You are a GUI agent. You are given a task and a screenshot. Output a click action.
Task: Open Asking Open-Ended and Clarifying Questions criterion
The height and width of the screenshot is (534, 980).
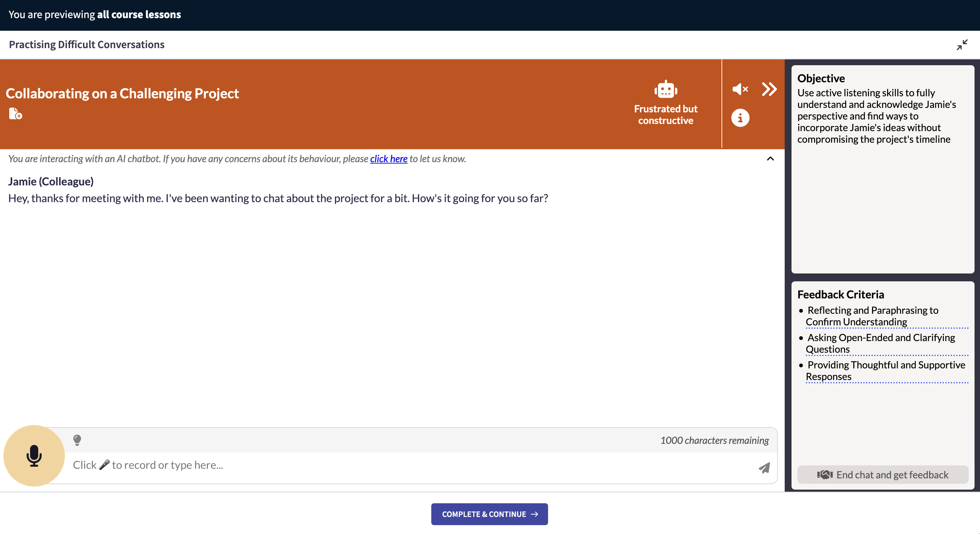880,343
